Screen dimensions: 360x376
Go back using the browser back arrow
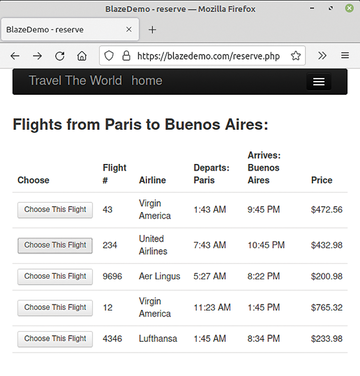pos(15,56)
